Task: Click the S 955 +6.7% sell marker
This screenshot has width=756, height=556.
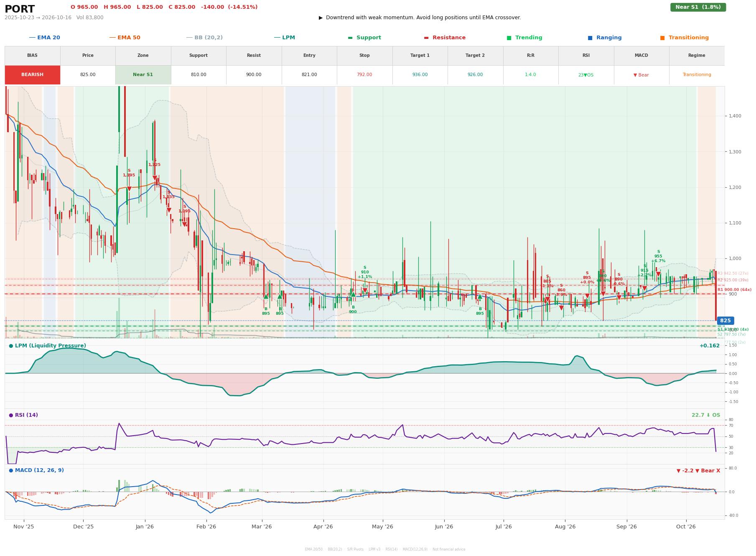Action: point(658,274)
